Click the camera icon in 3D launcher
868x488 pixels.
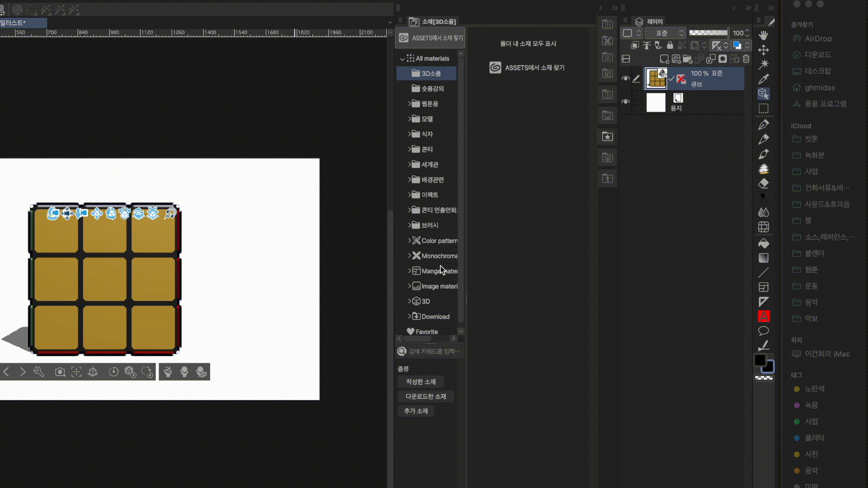pos(60,372)
